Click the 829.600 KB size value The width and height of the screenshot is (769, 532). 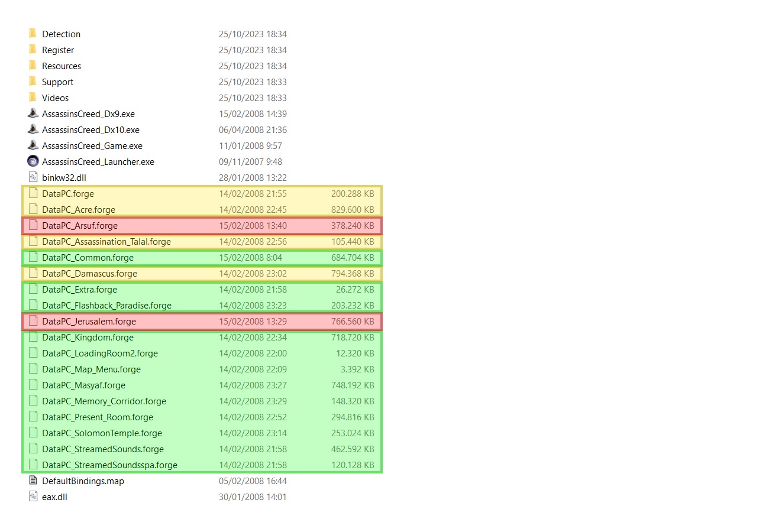353,210
